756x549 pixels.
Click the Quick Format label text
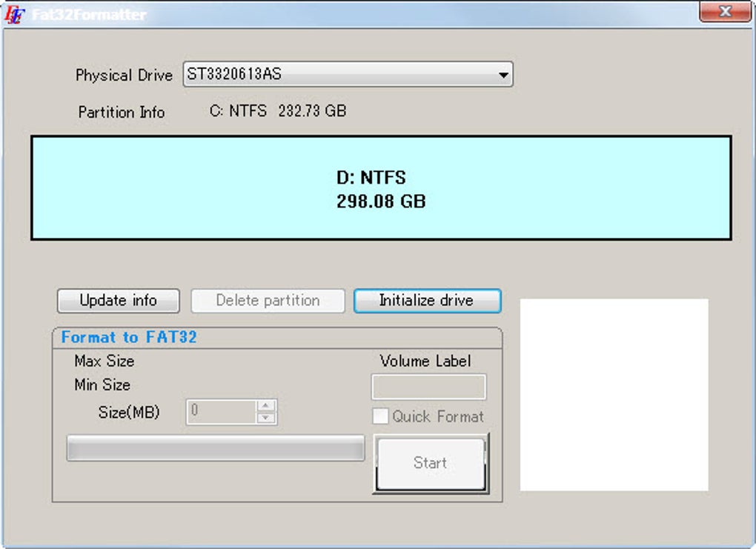(438, 416)
